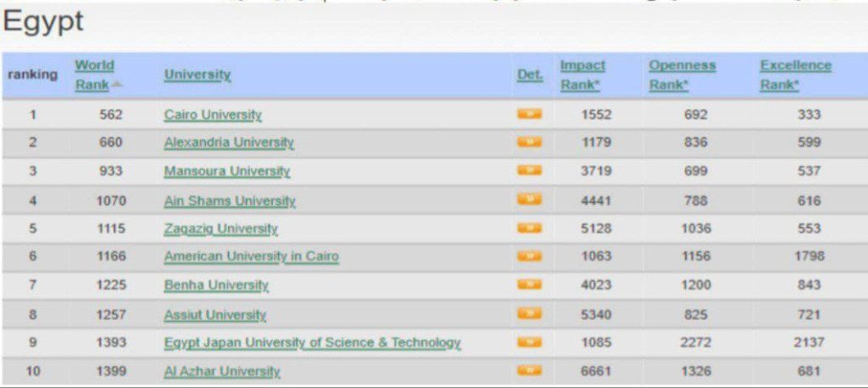Select world rank value 1393

(x=111, y=342)
